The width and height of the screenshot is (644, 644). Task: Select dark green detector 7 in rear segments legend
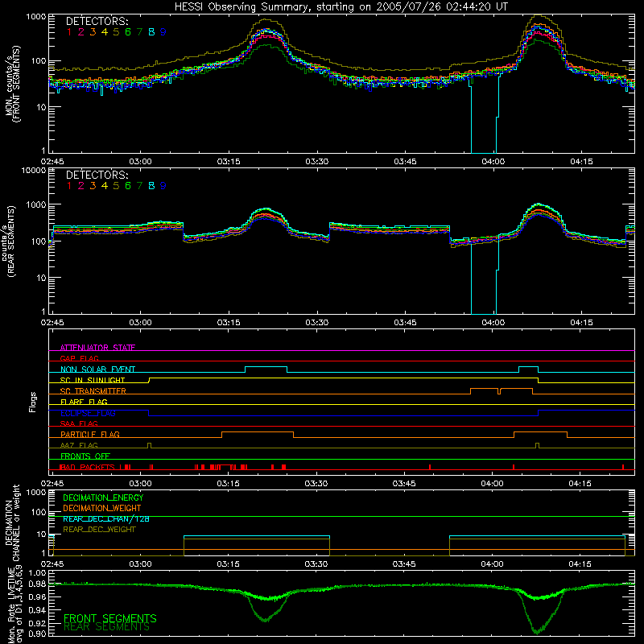click(x=139, y=186)
